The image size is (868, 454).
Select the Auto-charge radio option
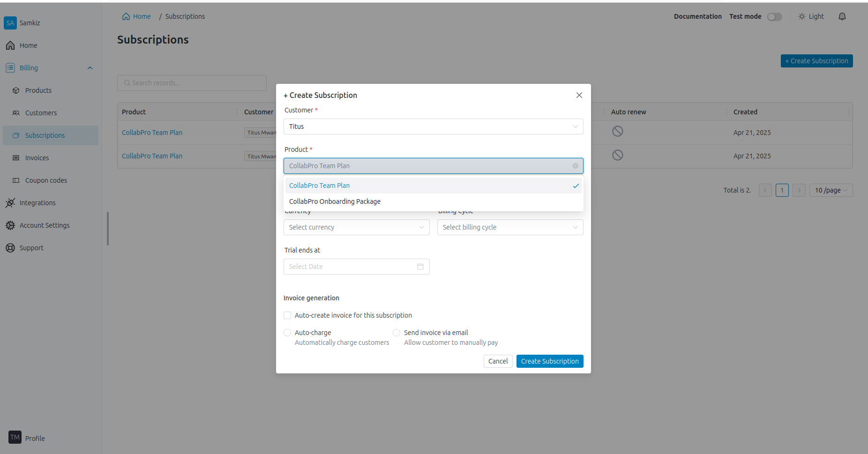click(287, 333)
